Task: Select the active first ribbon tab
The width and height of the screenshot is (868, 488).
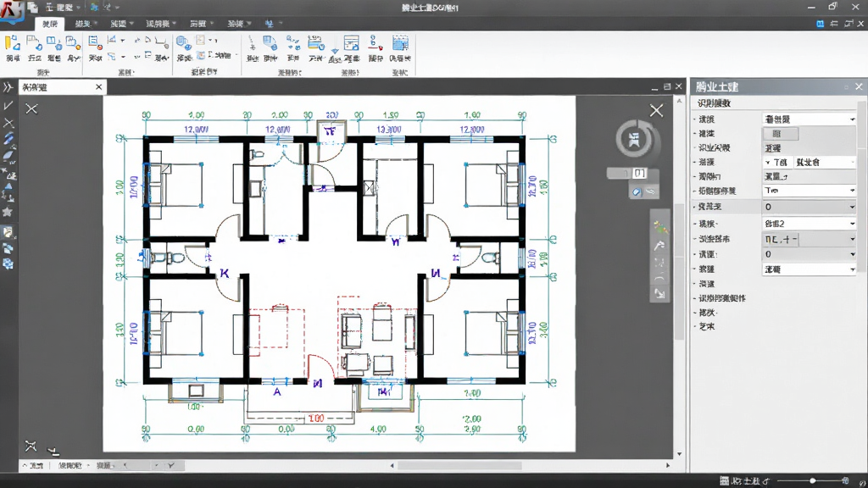Action: [50, 24]
